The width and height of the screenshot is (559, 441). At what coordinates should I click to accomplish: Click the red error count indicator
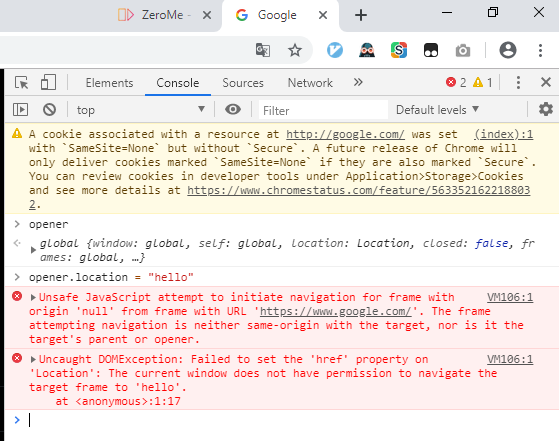point(456,83)
